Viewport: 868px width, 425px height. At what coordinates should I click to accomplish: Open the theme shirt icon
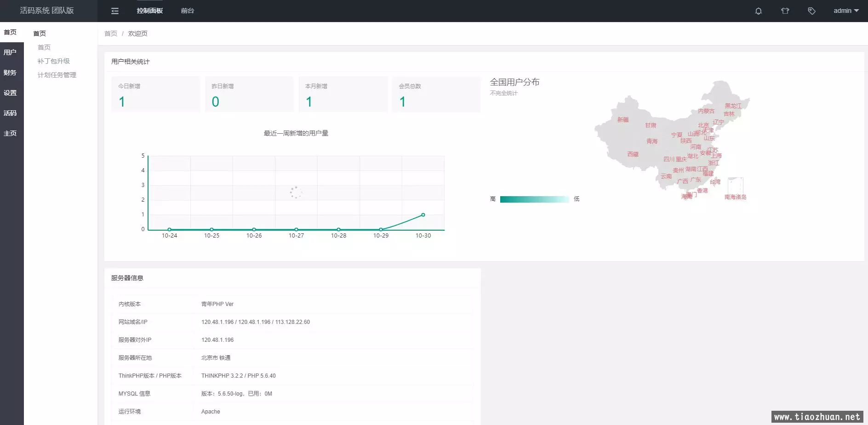pos(785,11)
